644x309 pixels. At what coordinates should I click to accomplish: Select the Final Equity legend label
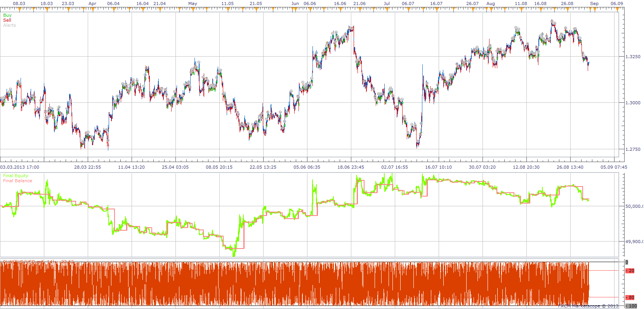coord(16,176)
